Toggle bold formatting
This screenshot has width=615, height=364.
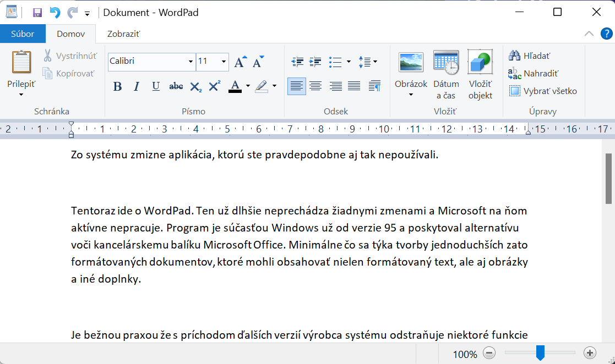[117, 86]
